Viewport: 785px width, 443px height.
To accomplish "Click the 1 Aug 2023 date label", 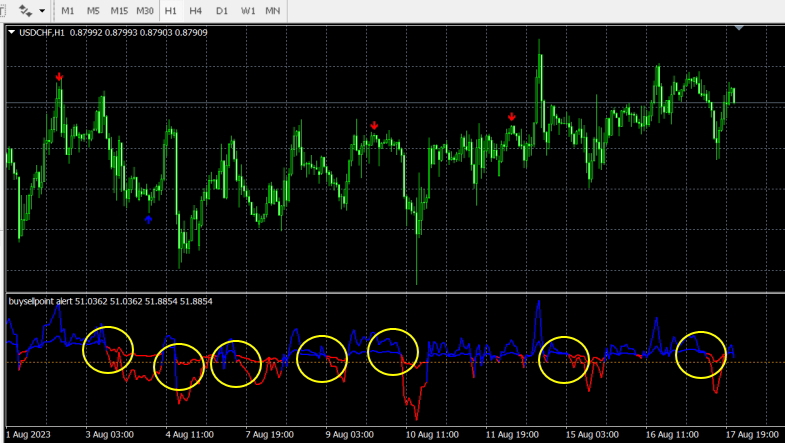I will pyautogui.click(x=29, y=434).
